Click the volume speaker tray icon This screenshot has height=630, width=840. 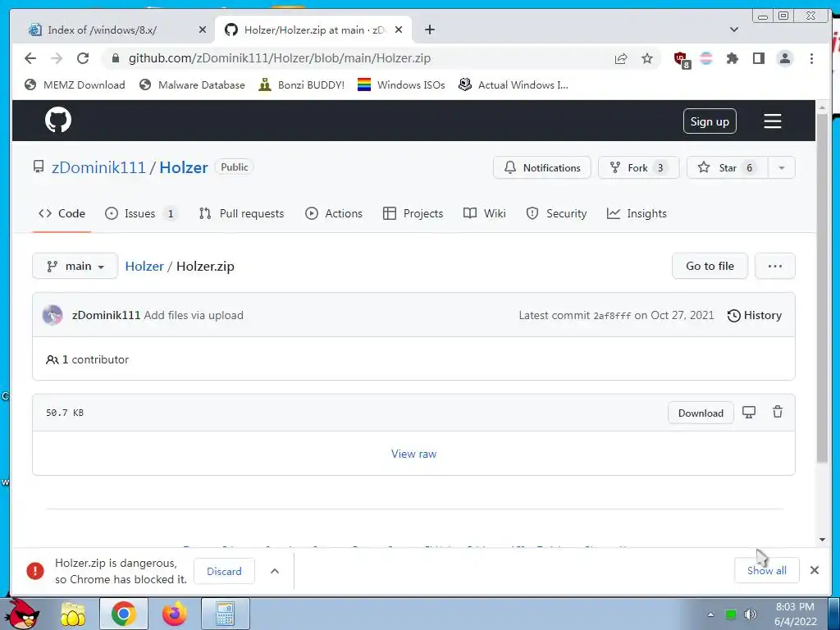click(750, 614)
